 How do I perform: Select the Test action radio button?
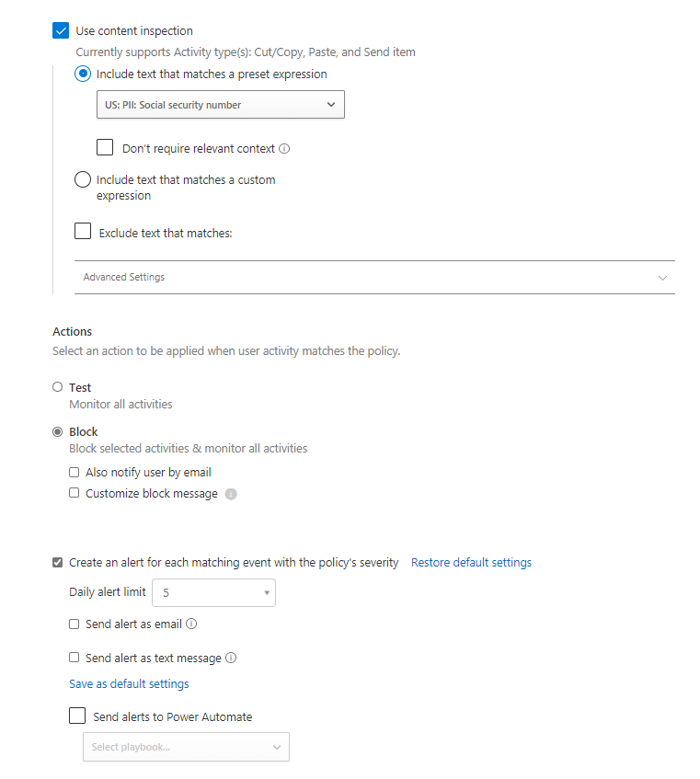click(58, 387)
